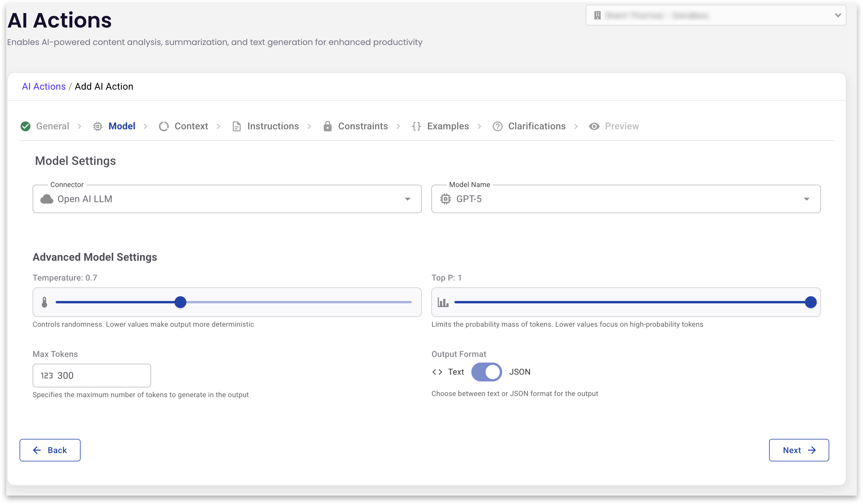Screen dimensions: 863x504
Task: Click the thermometer icon in Temperature slider
Action: tap(44, 302)
